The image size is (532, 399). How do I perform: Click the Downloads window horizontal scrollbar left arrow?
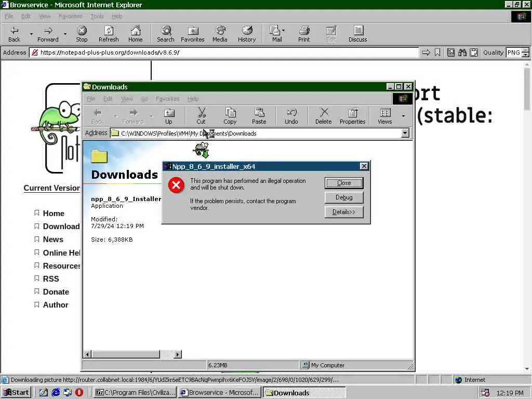[87, 354]
